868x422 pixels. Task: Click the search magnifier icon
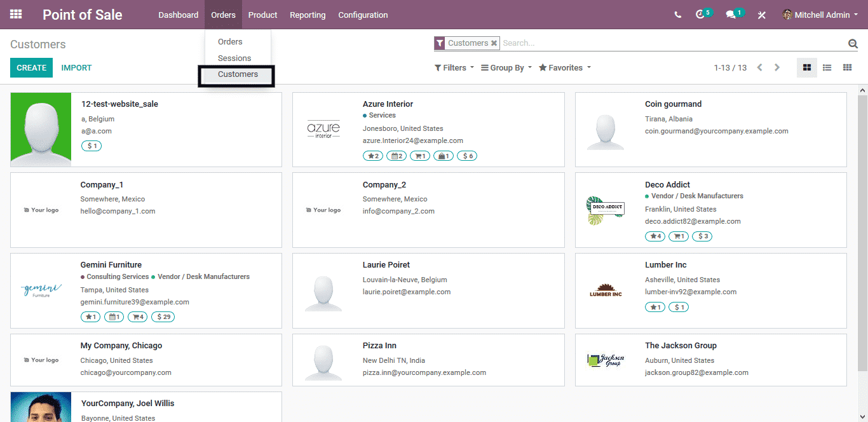point(853,43)
